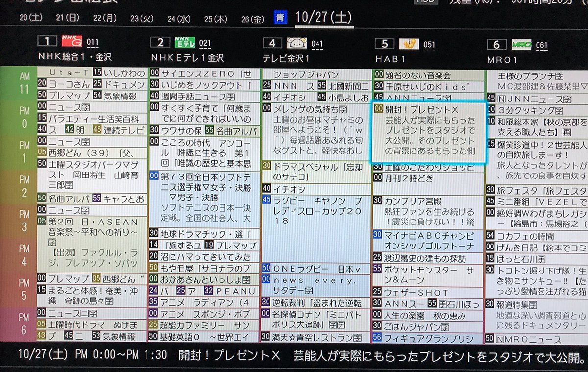
Task: Select 和風総本家 program
Action: 538,126
